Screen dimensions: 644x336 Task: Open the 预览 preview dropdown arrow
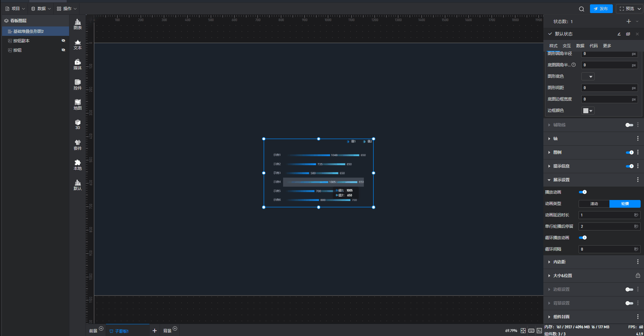(x=639, y=9)
